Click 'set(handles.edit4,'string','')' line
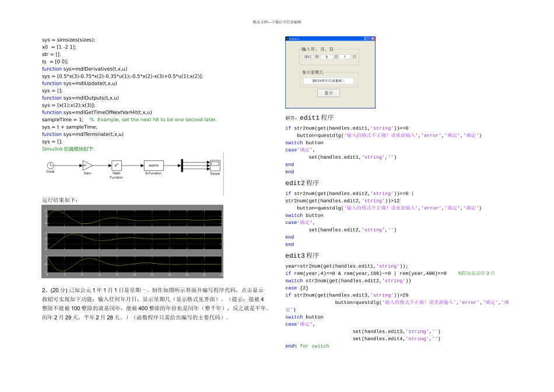 [x=397, y=339]
